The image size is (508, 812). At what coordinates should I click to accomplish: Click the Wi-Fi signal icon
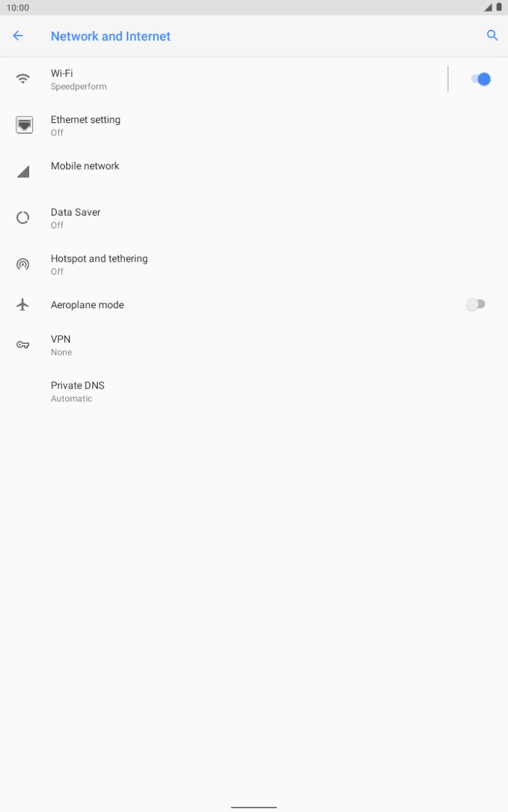click(x=23, y=79)
